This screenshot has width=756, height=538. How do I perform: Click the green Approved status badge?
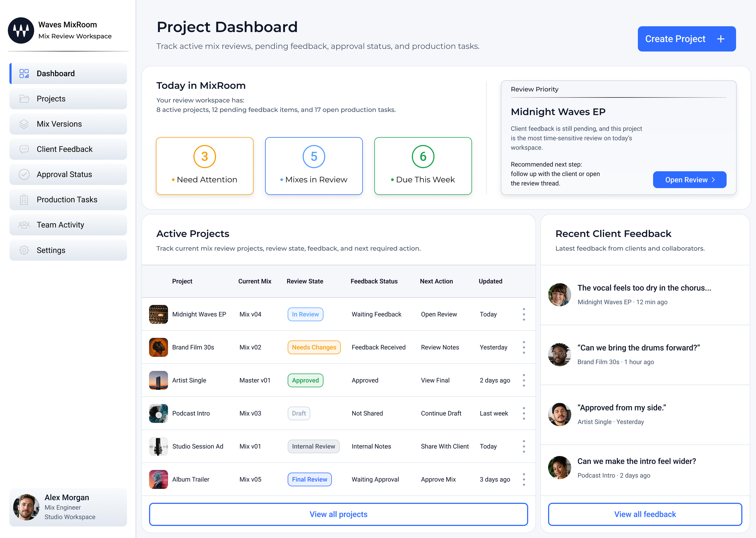click(x=306, y=380)
